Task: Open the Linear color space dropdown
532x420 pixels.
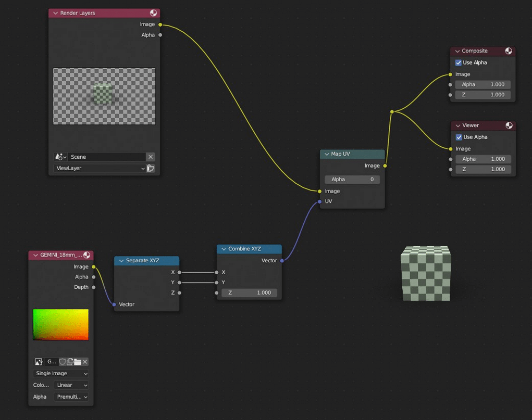Action: (x=71, y=385)
